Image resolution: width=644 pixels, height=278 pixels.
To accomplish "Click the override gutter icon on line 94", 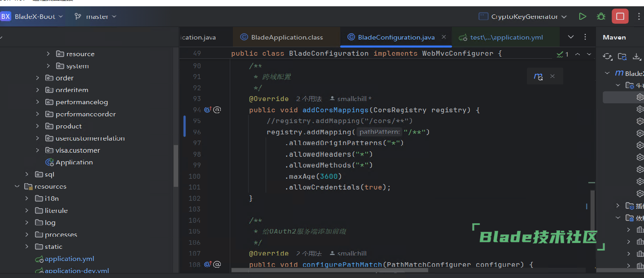I will (207, 110).
